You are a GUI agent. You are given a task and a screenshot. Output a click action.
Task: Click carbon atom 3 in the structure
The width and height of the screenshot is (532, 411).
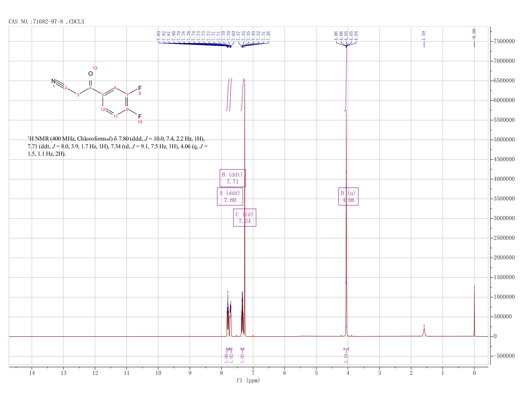(x=78, y=95)
